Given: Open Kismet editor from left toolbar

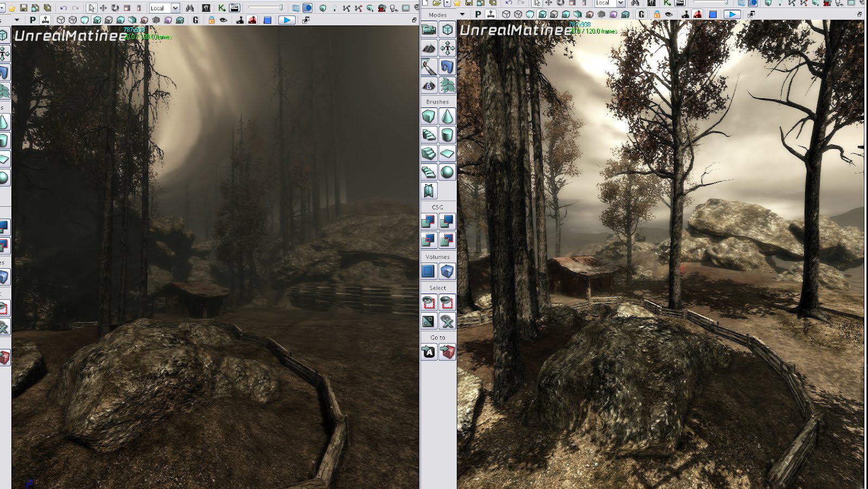Looking at the screenshot, I should (221, 8).
